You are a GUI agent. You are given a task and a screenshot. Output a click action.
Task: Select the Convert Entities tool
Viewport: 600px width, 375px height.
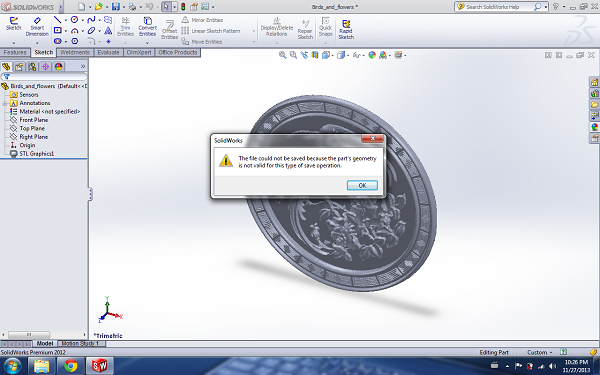point(147,27)
